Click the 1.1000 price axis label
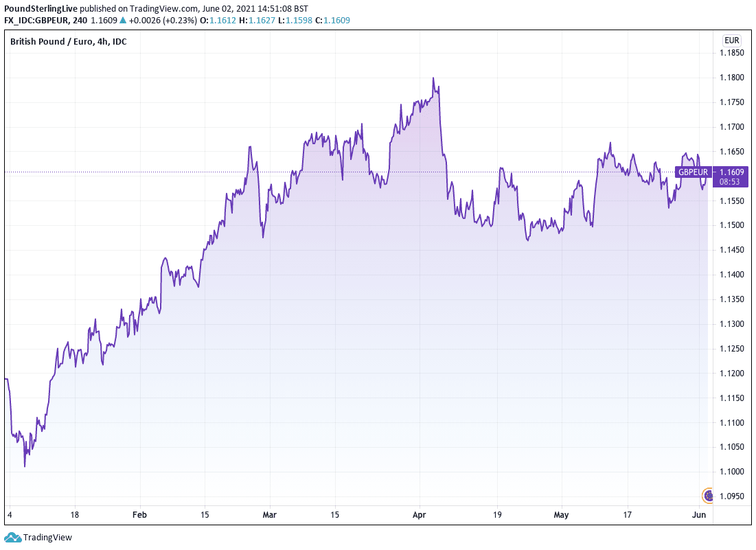The image size is (756, 550). pos(731,472)
